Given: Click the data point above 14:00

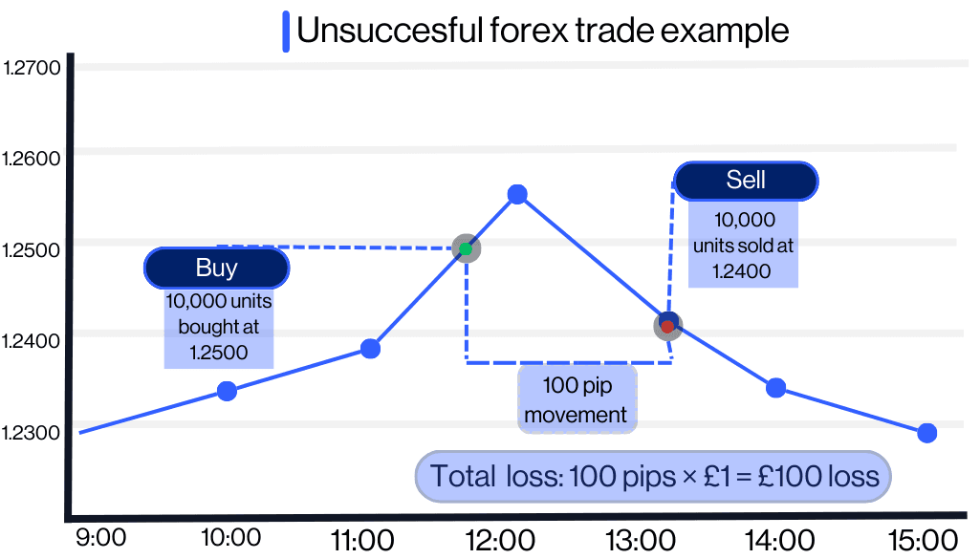Looking at the screenshot, I should point(775,387).
